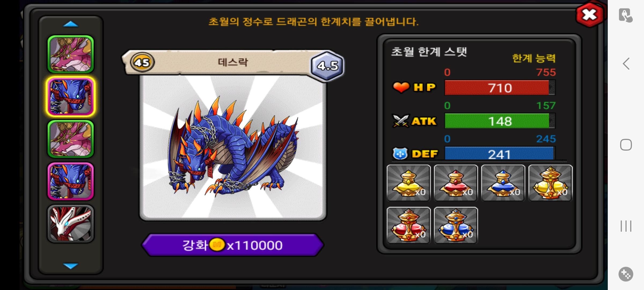Choose the highlighted blue dragon thumbnail

pos(71,97)
